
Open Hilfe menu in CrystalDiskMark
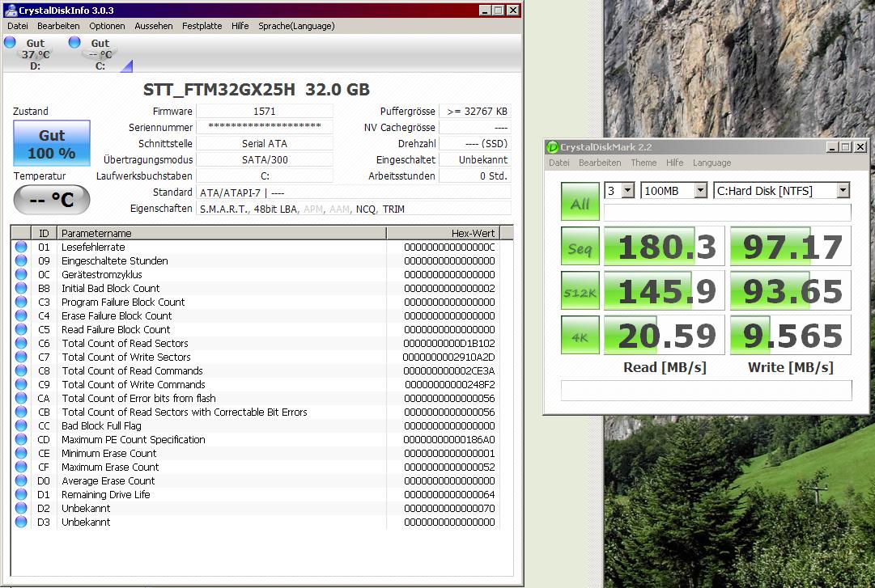click(675, 163)
